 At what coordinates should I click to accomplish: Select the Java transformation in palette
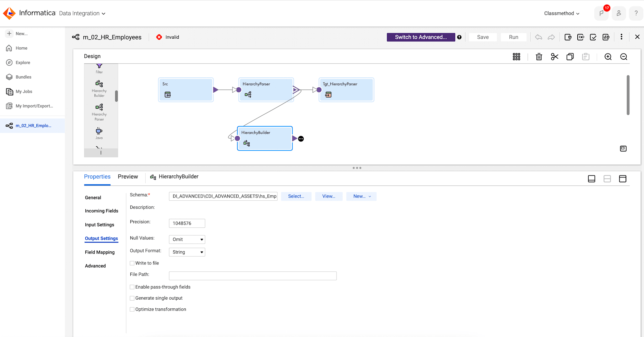pyautogui.click(x=99, y=133)
